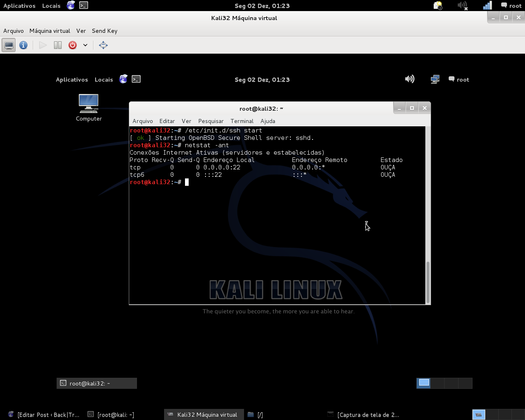Shut down the virtual machine power button
Viewport: 525px width, 420px height.
(73, 45)
